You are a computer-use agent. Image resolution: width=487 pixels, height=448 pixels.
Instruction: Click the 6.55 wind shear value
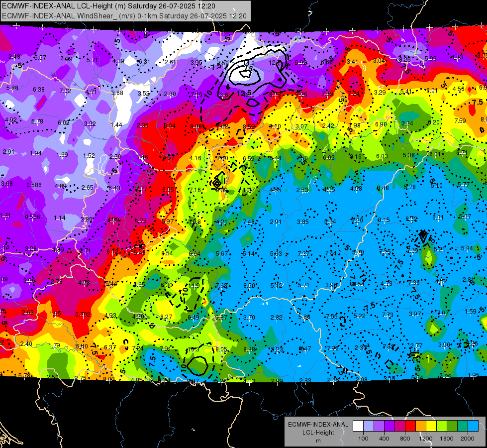pos(168,189)
